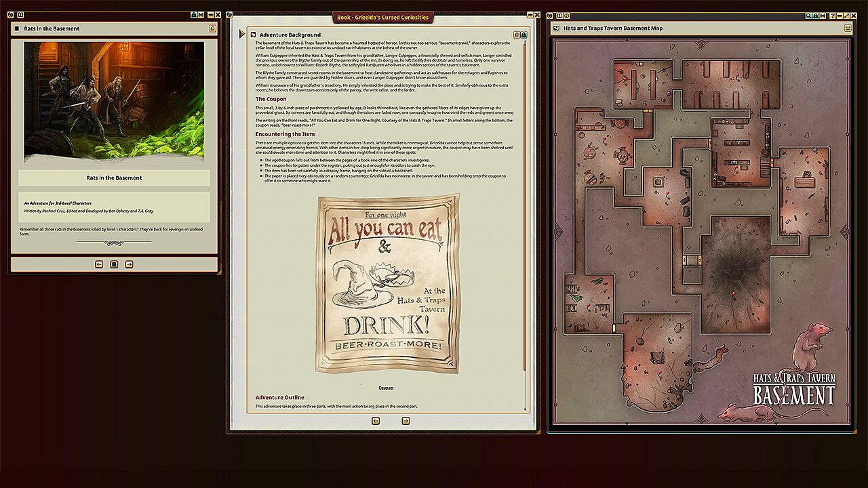Click the book icon in Basement Map window title bar

click(x=559, y=16)
